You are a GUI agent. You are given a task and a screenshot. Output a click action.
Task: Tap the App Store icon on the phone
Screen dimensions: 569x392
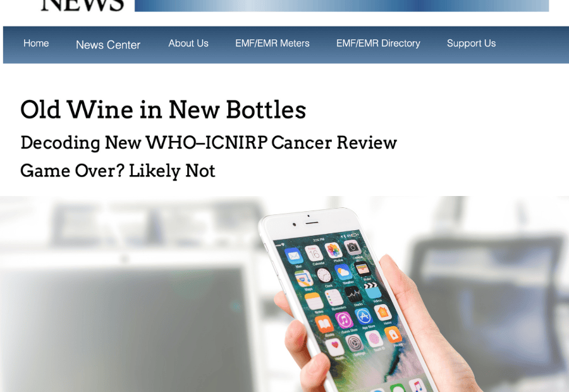364,316
